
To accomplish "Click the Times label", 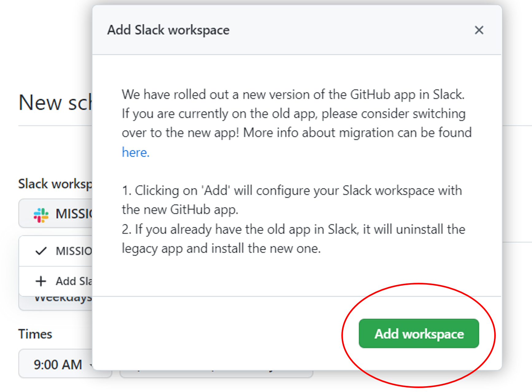I will click(x=35, y=334).
